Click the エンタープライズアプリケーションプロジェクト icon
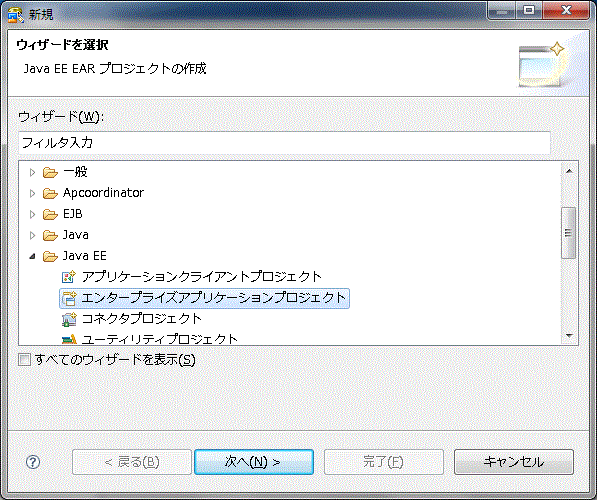The width and height of the screenshot is (597, 500). 69,298
